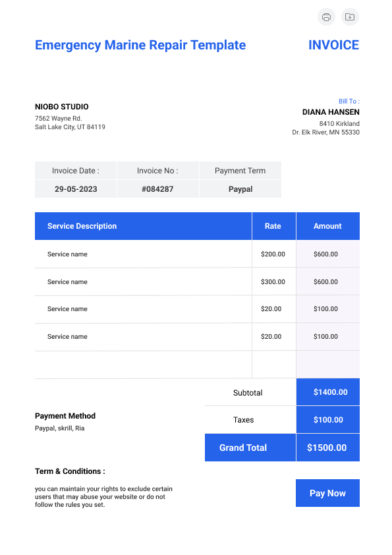Click the Grand Total label
This screenshot has height=555, width=392.
coord(243,448)
